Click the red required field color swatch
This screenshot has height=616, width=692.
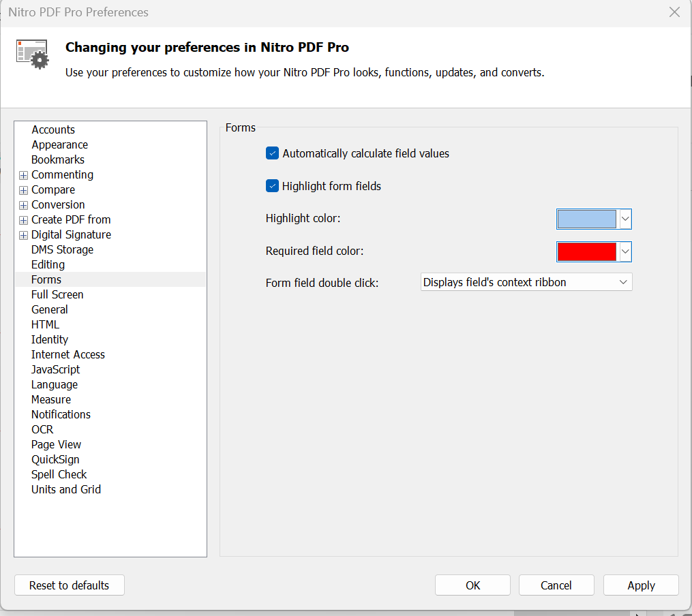click(x=586, y=251)
